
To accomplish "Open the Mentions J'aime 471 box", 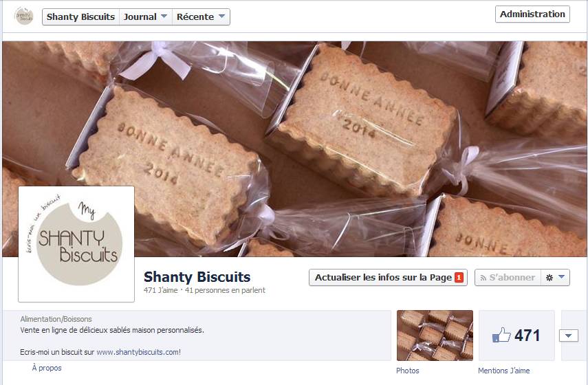I will pos(516,335).
